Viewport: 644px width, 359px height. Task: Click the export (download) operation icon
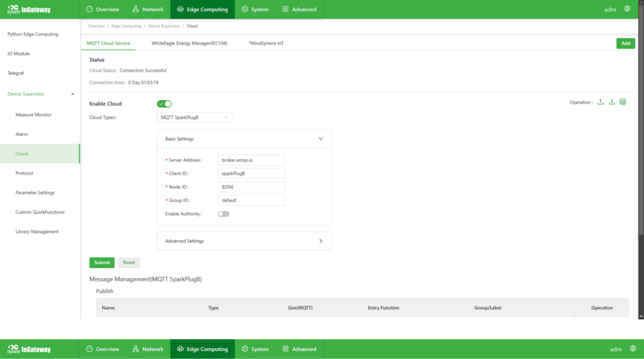click(612, 102)
